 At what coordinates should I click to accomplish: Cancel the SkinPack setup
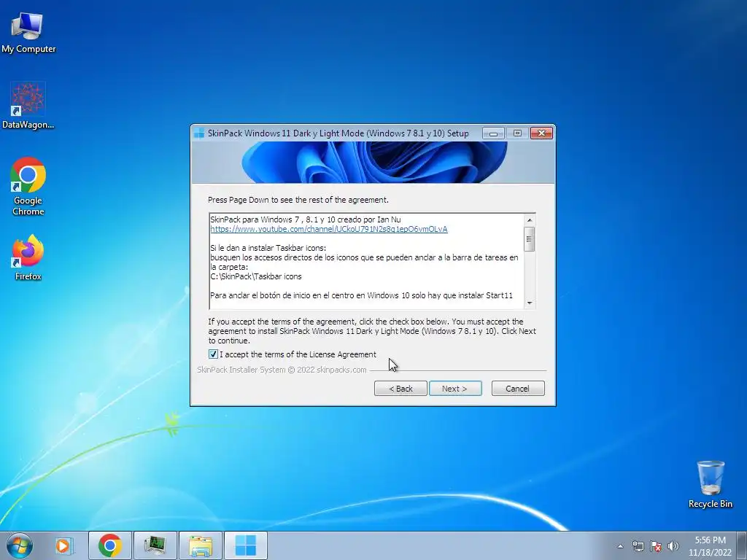pyautogui.click(x=518, y=389)
